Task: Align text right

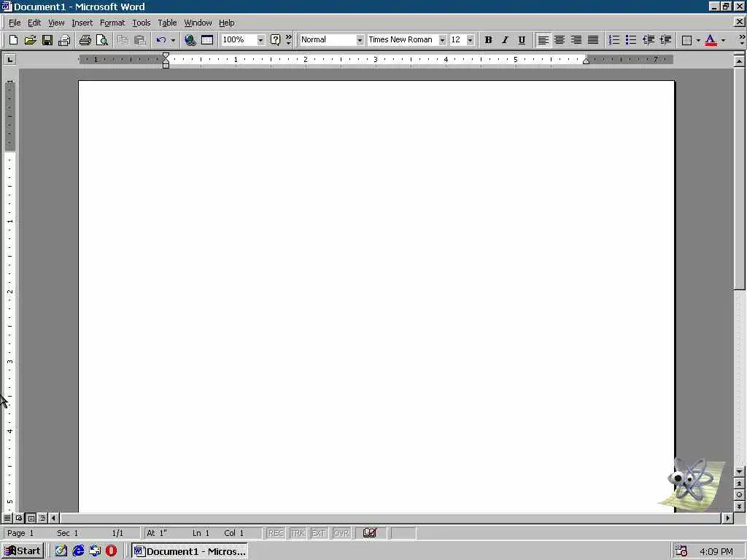Action: (x=576, y=40)
